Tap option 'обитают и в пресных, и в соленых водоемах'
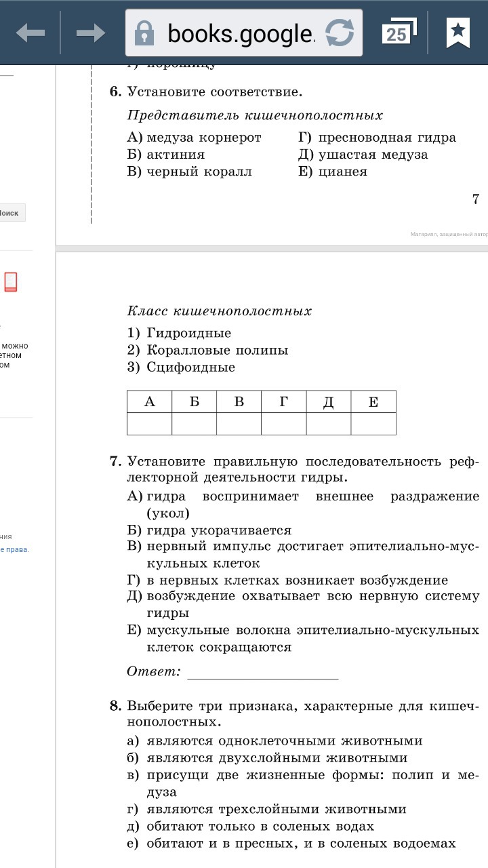This screenshot has height=868, width=488. (x=301, y=844)
